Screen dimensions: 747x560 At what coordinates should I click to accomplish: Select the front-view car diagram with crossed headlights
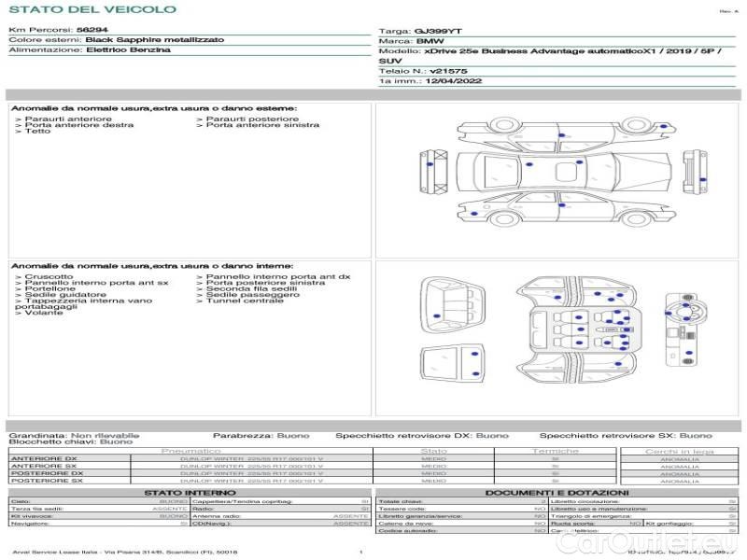(x=434, y=172)
